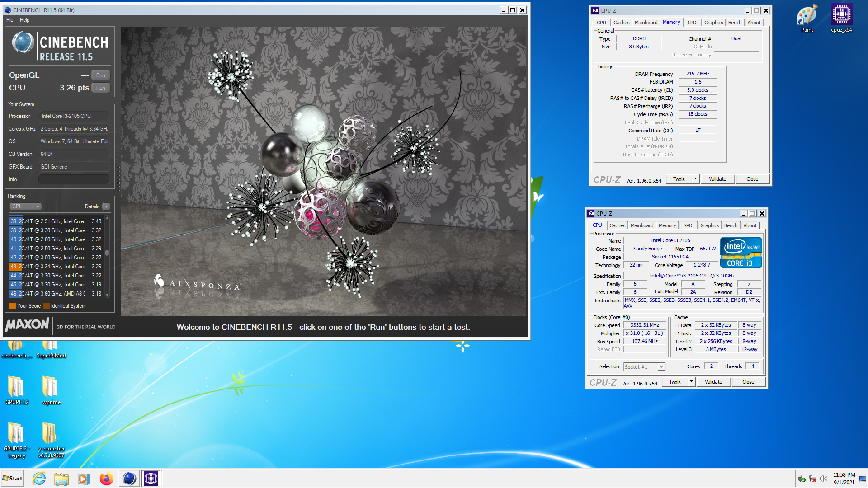Screen dimensions: 868x488
Task: Click the network icon in system tray
Action: (813, 479)
